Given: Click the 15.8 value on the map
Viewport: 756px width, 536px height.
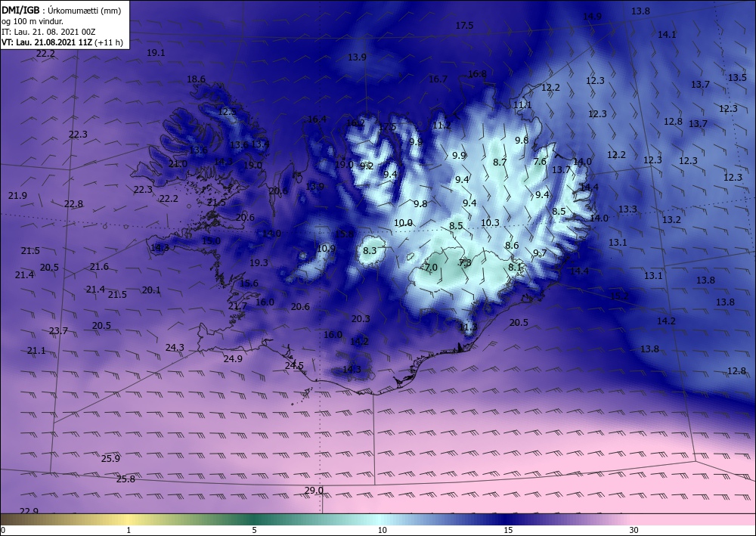Looking at the screenshot, I should pos(344,234).
